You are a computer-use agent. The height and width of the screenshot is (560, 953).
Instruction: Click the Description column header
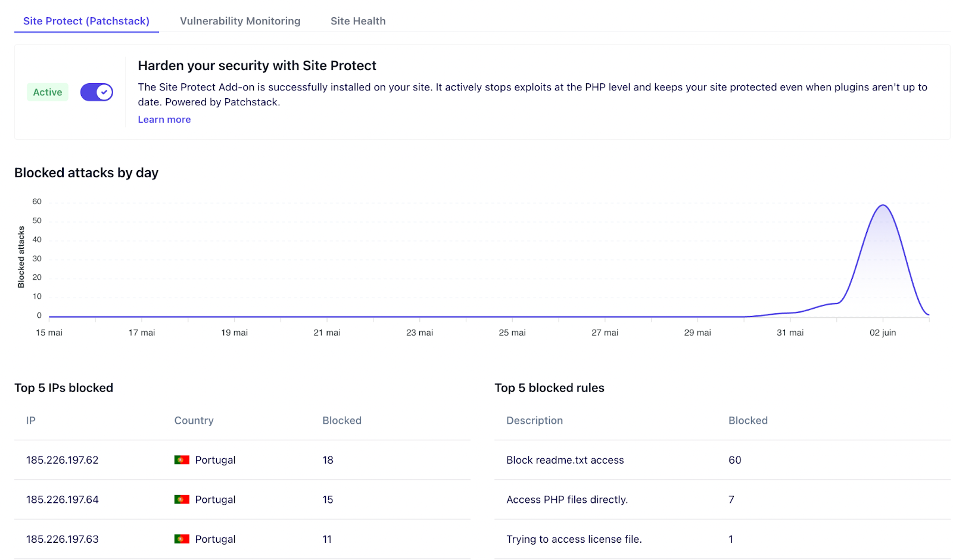pyautogui.click(x=534, y=420)
